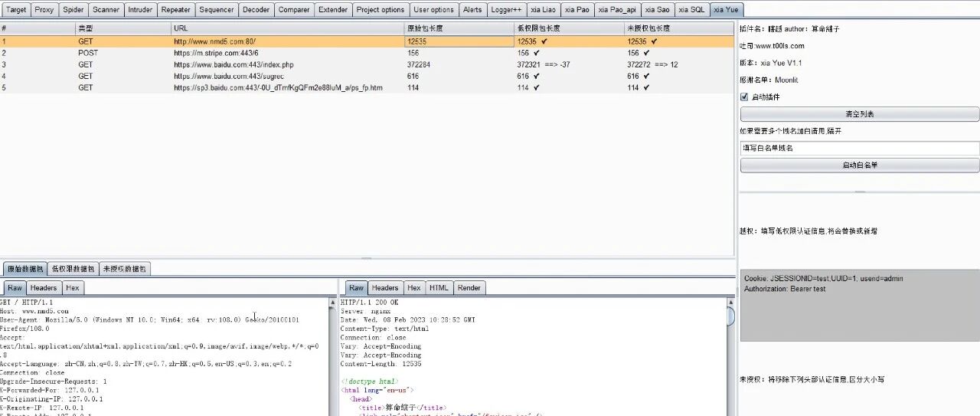Focus the 填写白名单域名 whitelist field
Viewport: 980px width, 416px height.
pos(860,149)
